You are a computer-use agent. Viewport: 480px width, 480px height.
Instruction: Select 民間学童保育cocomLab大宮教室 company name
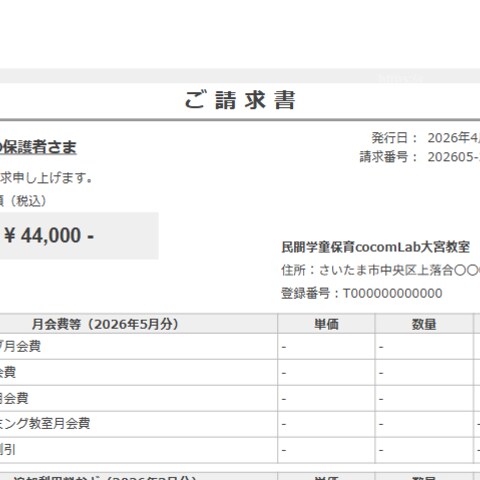[x=376, y=247]
